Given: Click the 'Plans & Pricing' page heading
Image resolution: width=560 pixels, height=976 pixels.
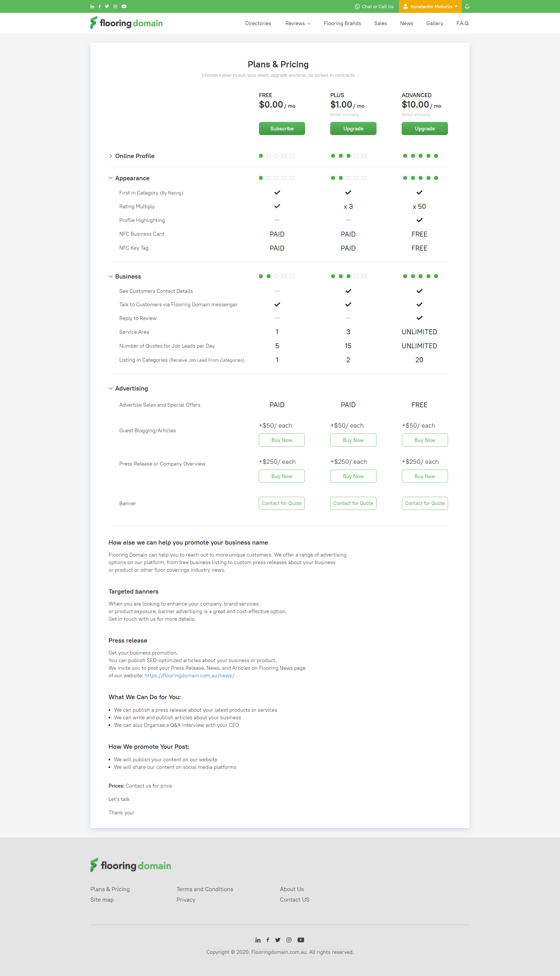Looking at the screenshot, I should click(x=278, y=64).
